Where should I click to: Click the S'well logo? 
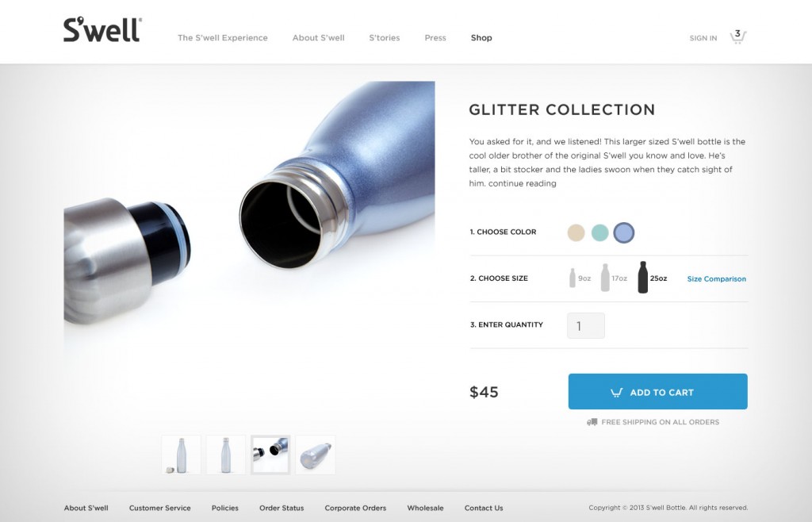(x=102, y=29)
